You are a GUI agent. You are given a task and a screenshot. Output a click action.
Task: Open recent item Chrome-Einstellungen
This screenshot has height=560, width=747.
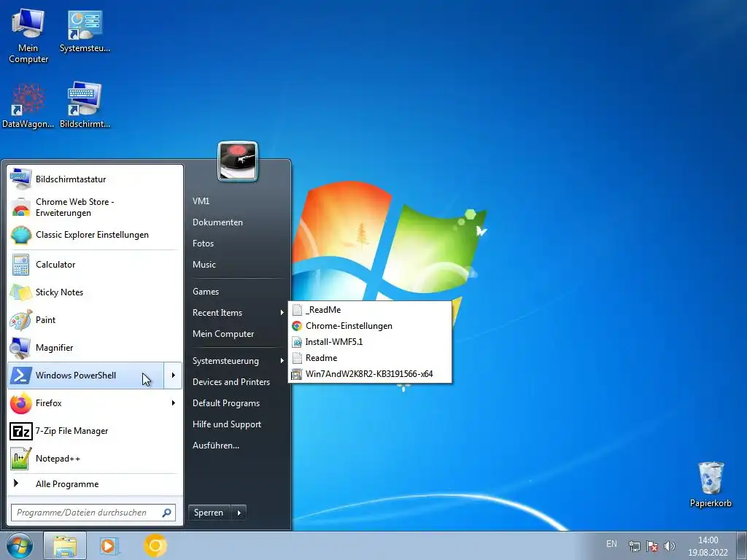click(370, 326)
